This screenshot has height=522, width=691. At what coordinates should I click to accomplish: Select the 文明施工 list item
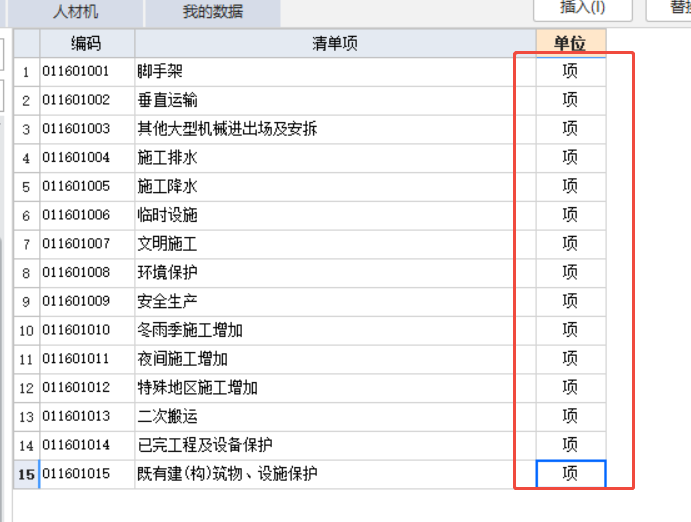click(335, 244)
